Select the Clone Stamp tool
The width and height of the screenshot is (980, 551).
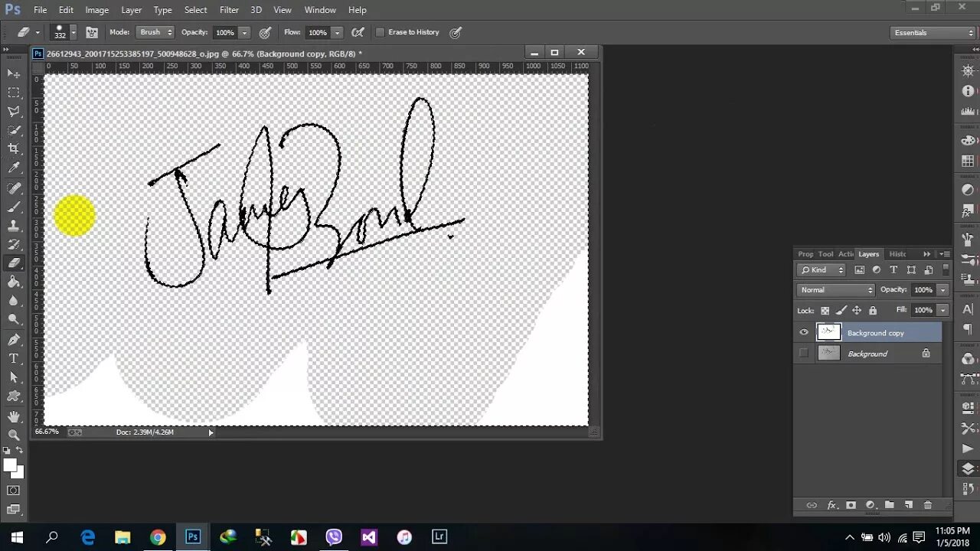(14, 226)
